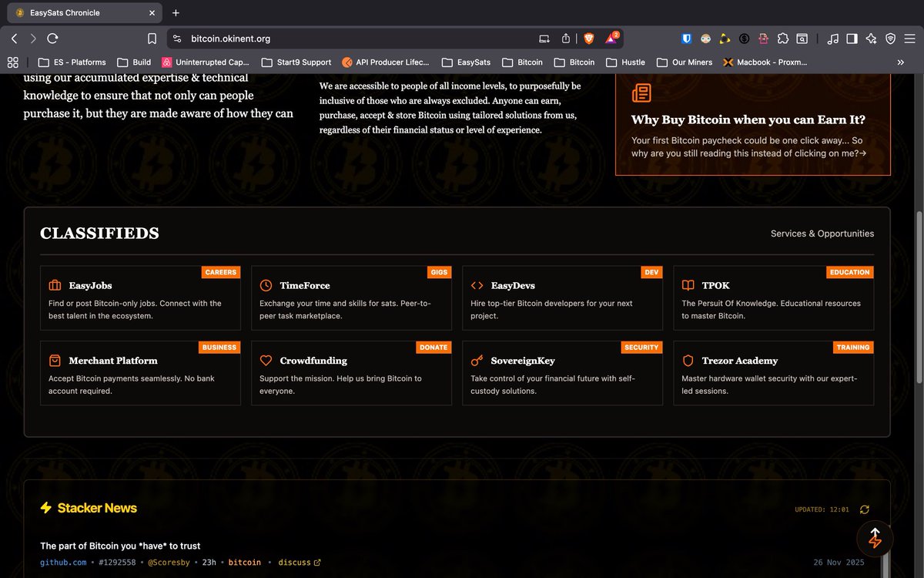Open the TPOK education listing
Image resolution: width=924 pixels, height=578 pixels.
tap(773, 298)
